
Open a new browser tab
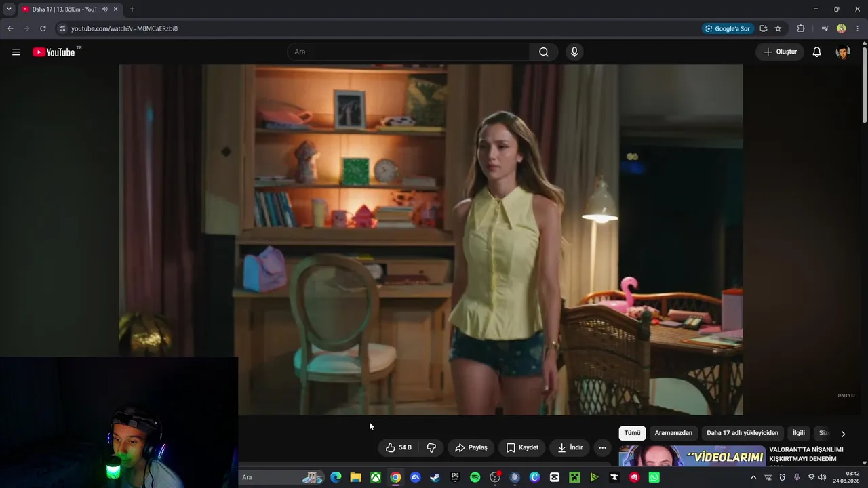tap(132, 9)
